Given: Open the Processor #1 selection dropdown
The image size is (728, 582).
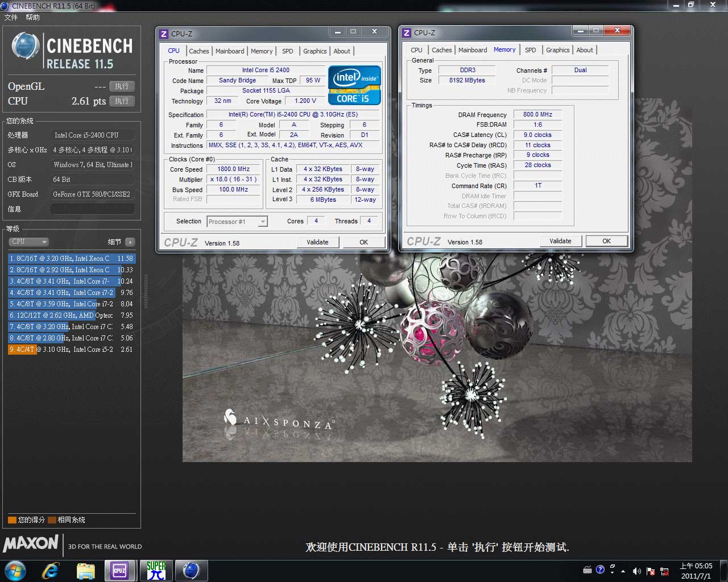Looking at the screenshot, I should click(237, 222).
